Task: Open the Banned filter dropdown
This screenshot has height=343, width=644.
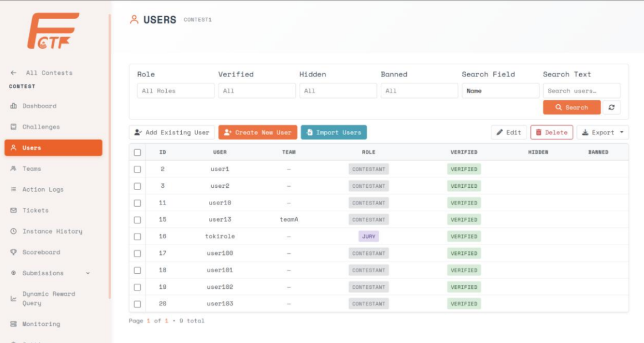Action: [x=420, y=91]
